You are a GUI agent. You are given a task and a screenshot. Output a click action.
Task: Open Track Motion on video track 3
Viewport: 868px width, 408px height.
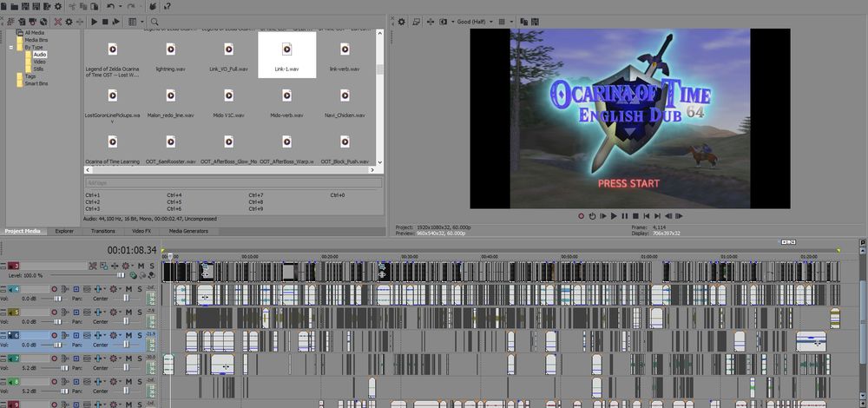(x=103, y=266)
